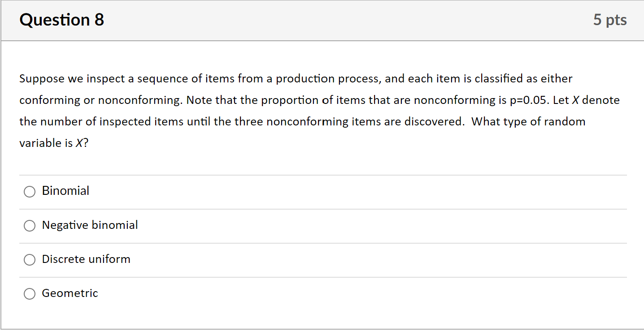Click the Binomial answer label
The width and height of the screenshot is (644, 331).
[65, 190]
